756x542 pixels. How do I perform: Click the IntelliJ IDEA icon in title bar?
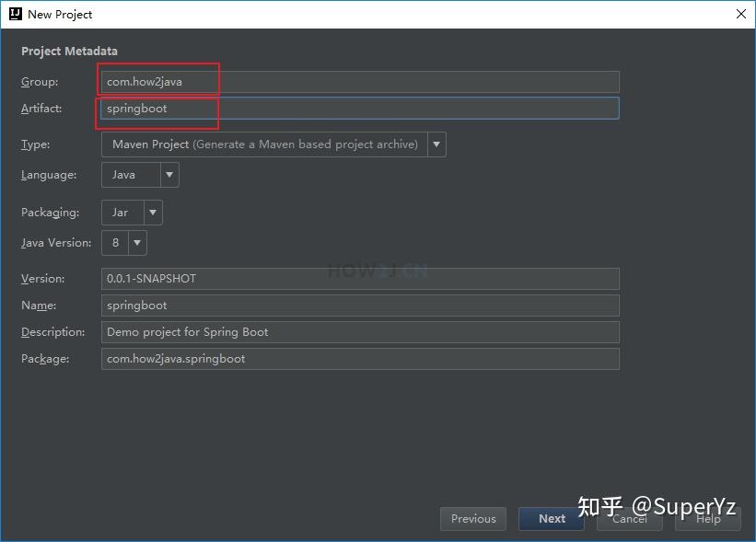pos(16,14)
